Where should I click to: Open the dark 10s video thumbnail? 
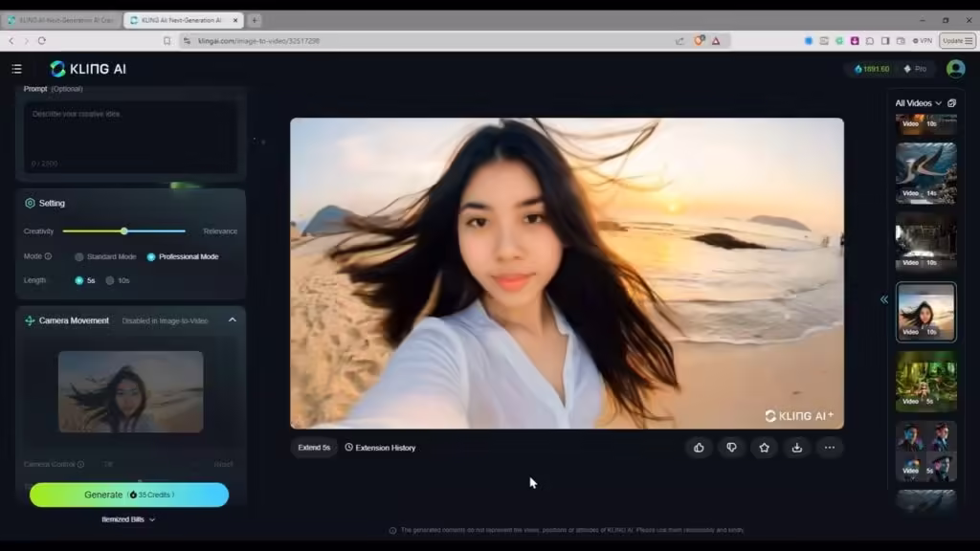point(925,242)
